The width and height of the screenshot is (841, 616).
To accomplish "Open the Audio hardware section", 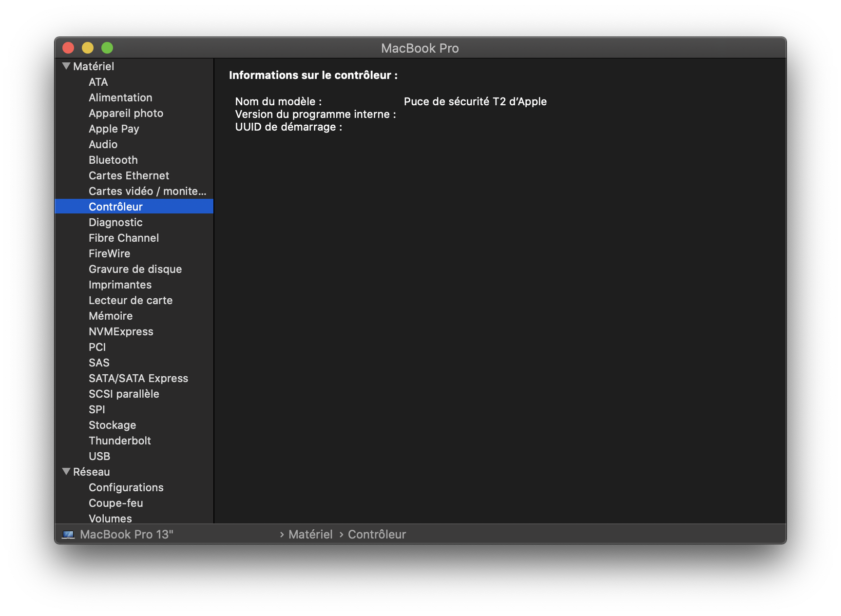I will coord(103,144).
